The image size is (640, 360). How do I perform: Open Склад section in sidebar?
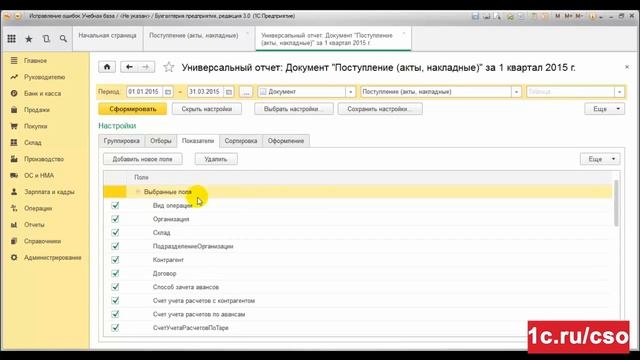(33, 142)
